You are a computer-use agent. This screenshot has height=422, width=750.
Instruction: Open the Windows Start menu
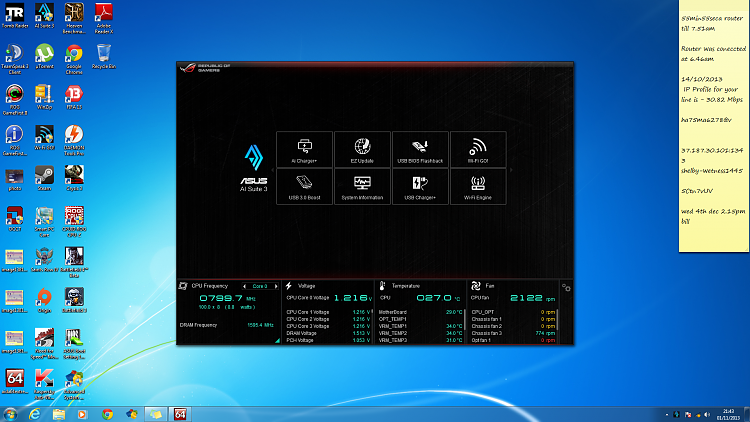[10, 414]
